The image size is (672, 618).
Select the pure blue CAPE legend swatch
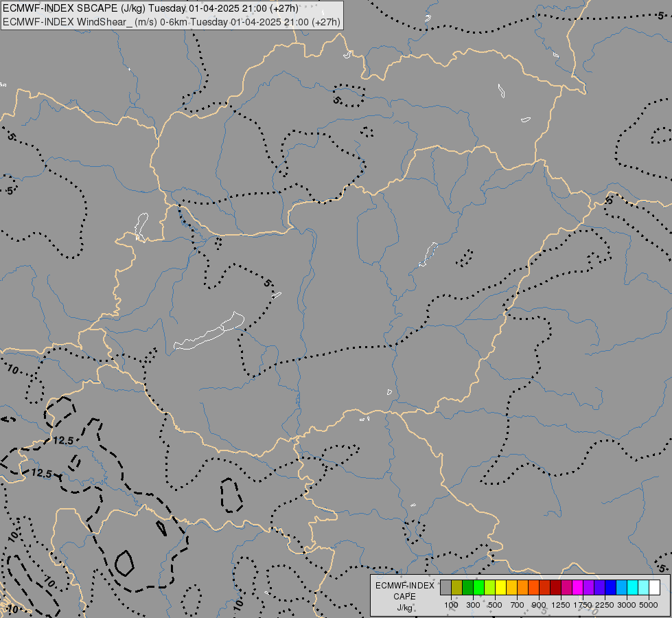pos(611,588)
